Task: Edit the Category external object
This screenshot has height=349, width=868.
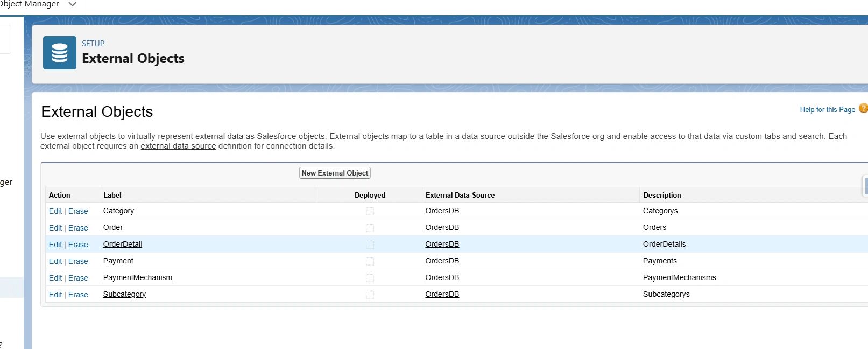Action: coord(55,211)
